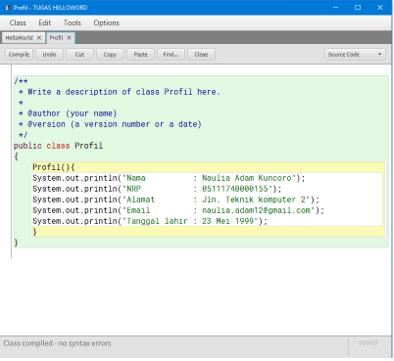394x361 pixels.
Task: Click the 'saved' status indicator
Action: pos(368,342)
